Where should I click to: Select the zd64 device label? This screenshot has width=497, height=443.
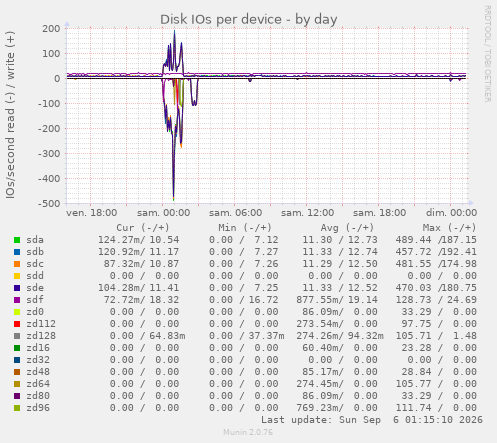[x=38, y=384]
